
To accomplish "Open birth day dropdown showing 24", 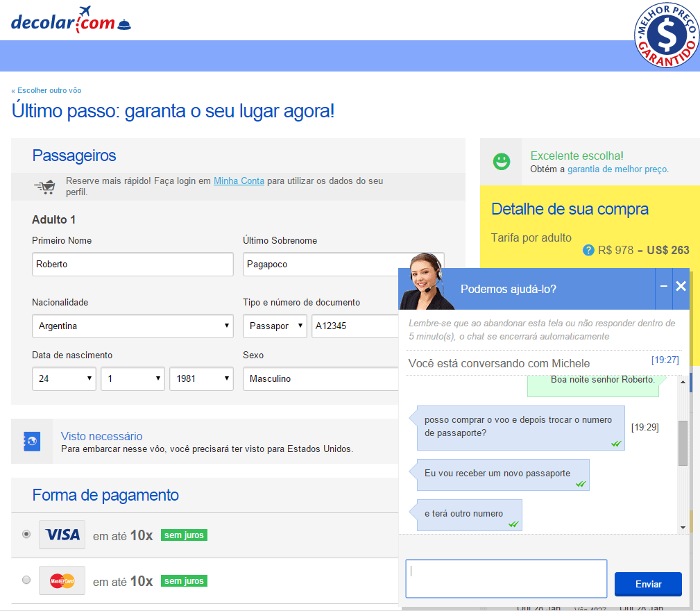I will (64, 378).
